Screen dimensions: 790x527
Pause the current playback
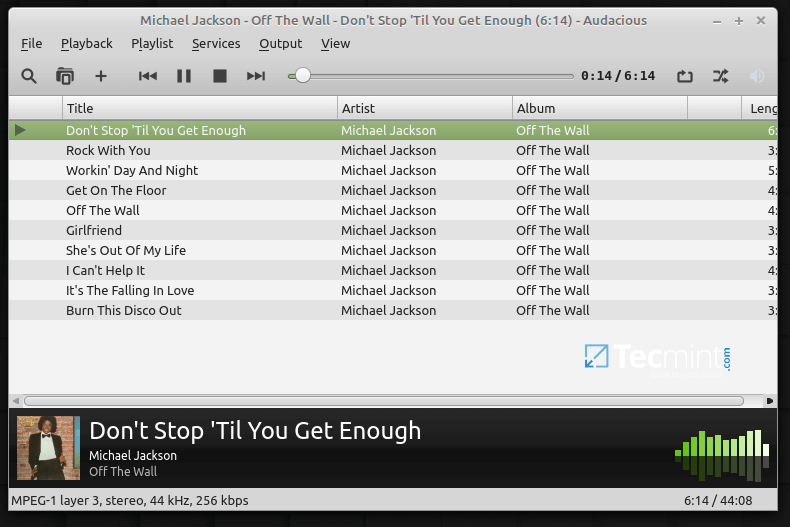(184, 76)
